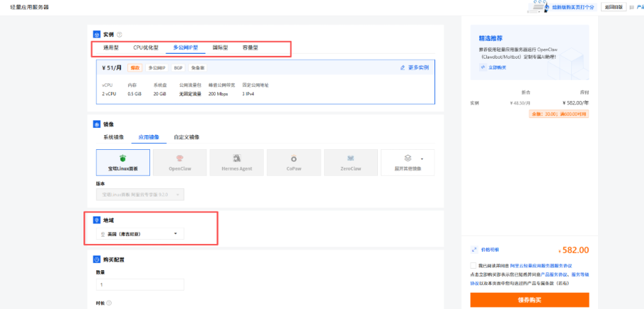Click the 轻量应用服务器 page title
Screen dimensions: 644x309
pyautogui.click(x=30, y=7)
